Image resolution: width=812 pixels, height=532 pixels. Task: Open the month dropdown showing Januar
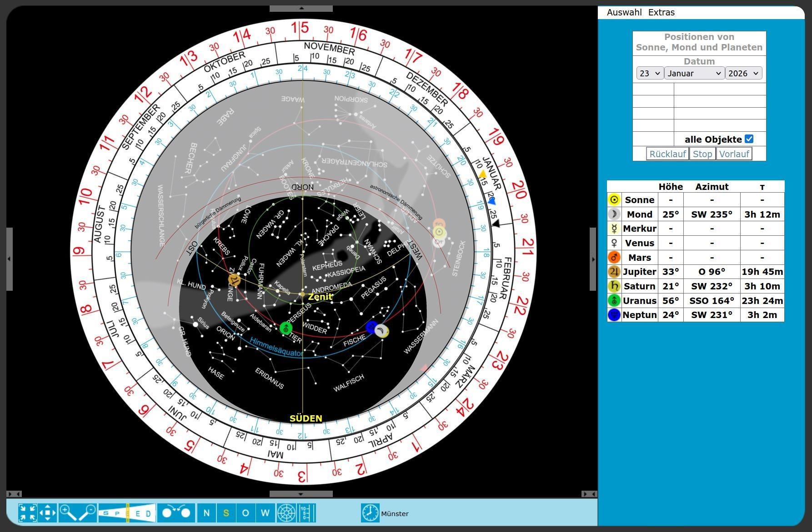[x=694, y=73]
